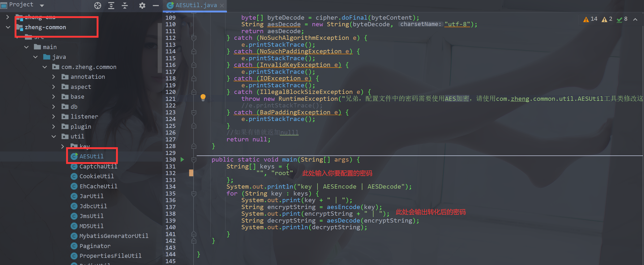Image resolution: width=644 pixels, height=265 pixels.
Task: Close the AESUtil.java tab
Action: pos(222,5)
